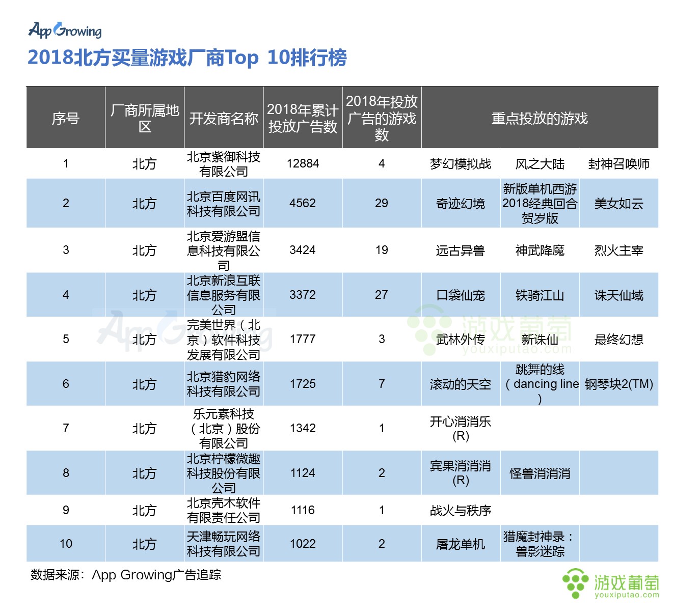Select the ad count cell 1725
Viewport: 674px width, 616px height.
point(303,384)
